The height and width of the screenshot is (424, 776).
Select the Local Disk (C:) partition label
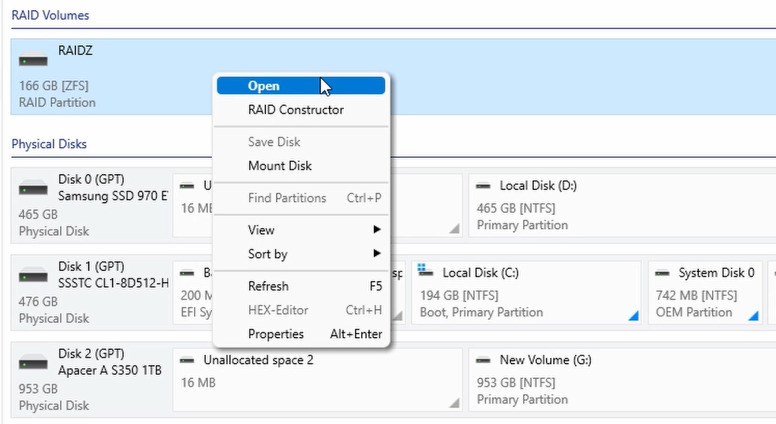coord(481,273)
